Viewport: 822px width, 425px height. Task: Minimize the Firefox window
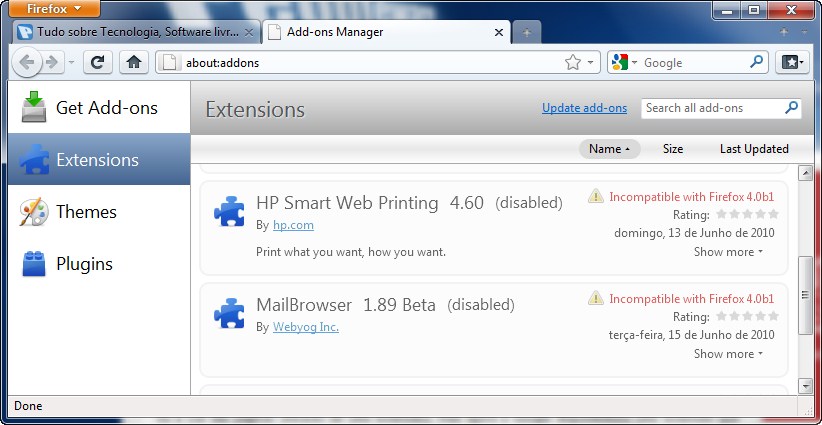click(727, 9)
